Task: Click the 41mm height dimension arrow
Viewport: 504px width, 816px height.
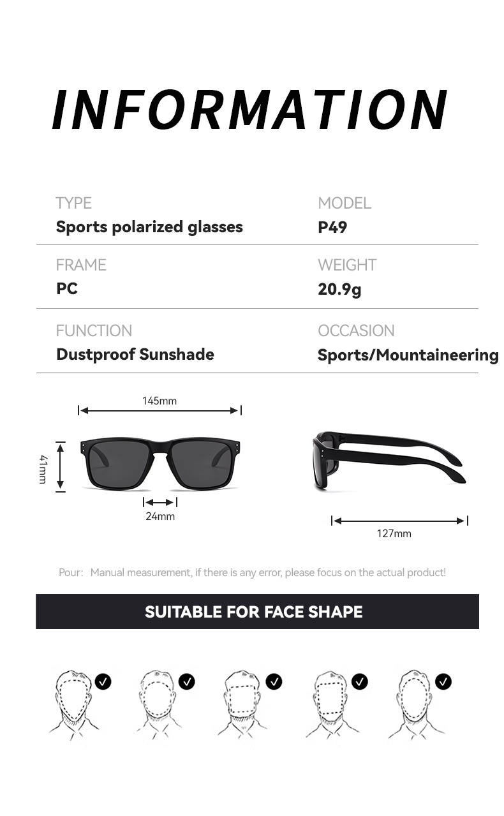Action: point(61,466)
